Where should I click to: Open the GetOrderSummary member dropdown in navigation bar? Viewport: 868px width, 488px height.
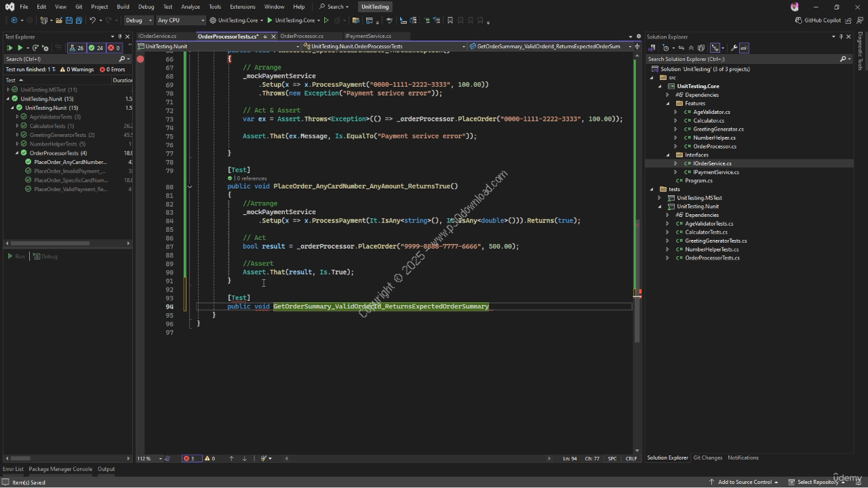tap(551, 46)
